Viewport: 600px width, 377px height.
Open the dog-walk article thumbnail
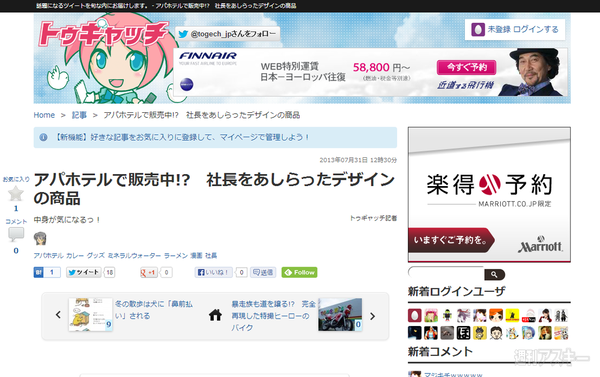click(91, 315)
